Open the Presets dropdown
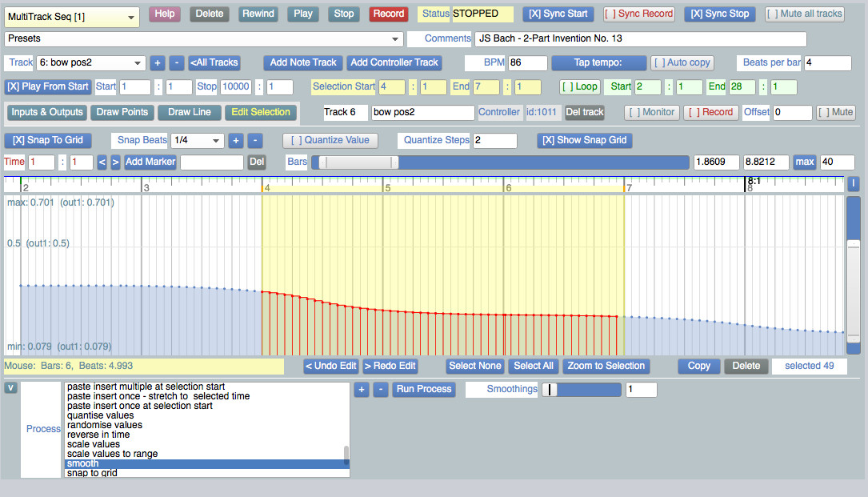This screenshot has height=497, width=868. pos(204,38)
